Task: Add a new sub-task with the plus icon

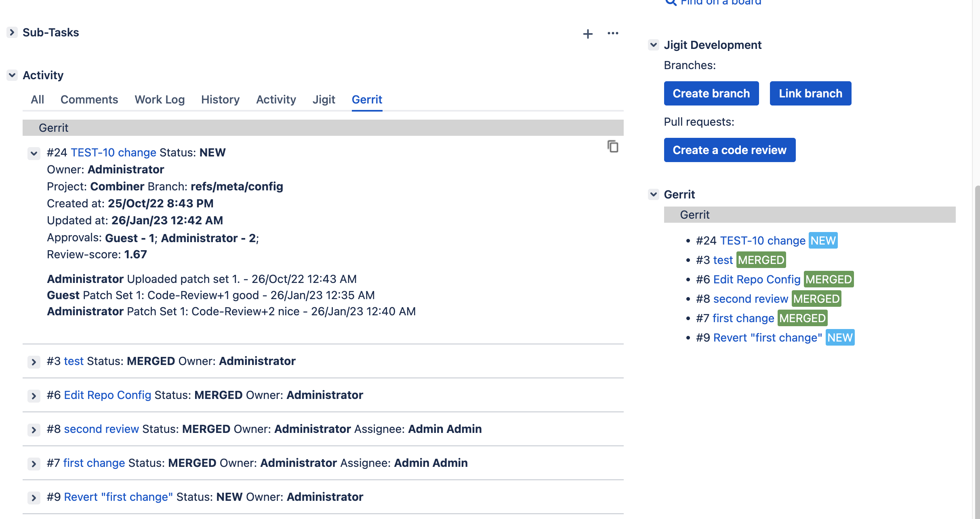Action: pyautogui.click(x=588, y=34)
